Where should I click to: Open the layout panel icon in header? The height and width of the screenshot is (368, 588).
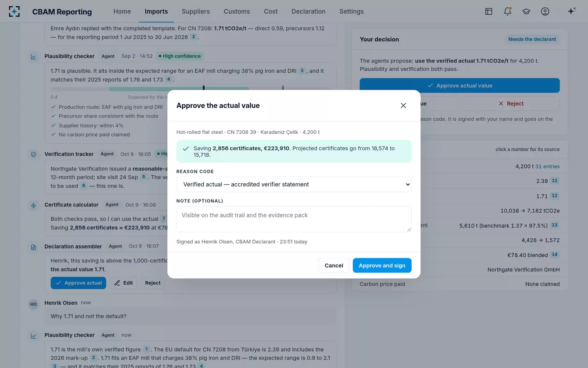point(489,11)
